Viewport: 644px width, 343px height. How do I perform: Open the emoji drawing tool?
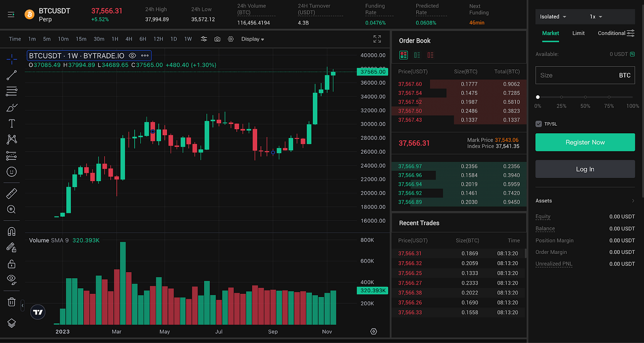(x=11, y=171)
